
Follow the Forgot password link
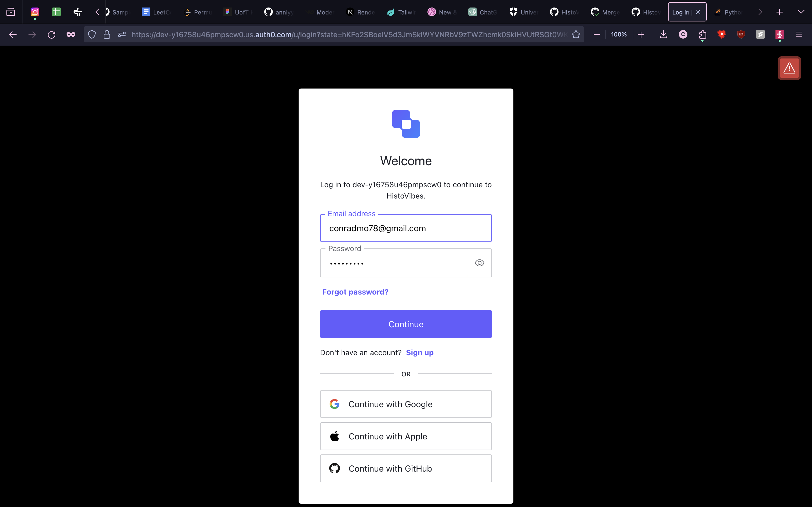coord(355,292)
